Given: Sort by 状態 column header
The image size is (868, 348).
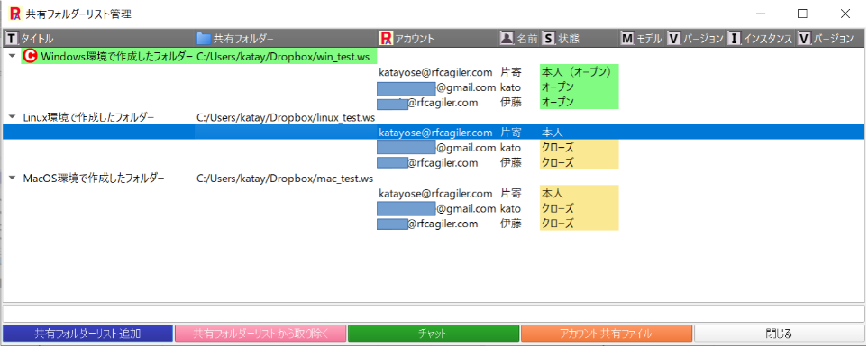Looking at the screenshot, I should 568,39.
